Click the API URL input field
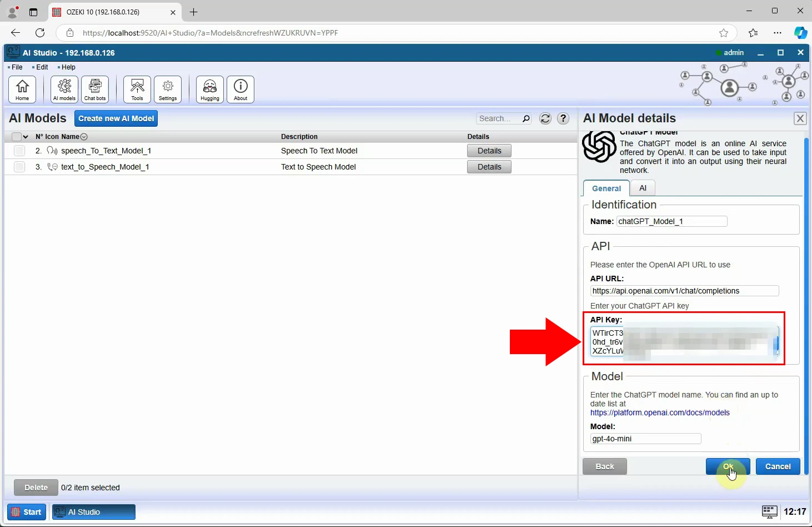Viewport: 812px width, 527px height. click(x=684, y=291)
